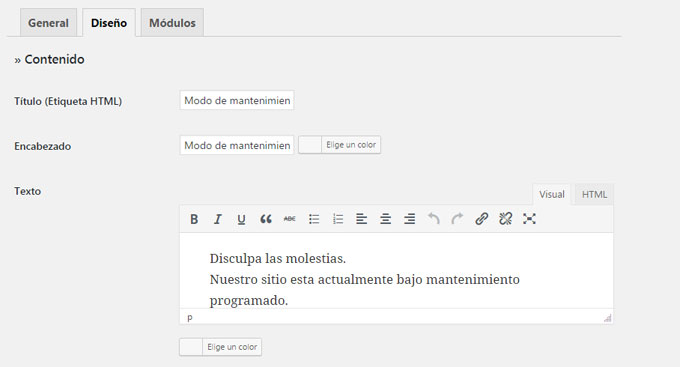Switch editor to HTML mode

(x=594, y=194)
